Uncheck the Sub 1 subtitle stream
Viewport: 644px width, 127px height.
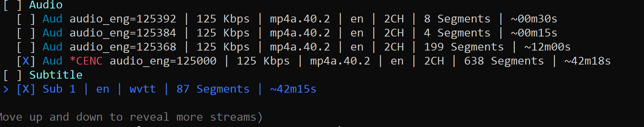(x=26, y=89)
